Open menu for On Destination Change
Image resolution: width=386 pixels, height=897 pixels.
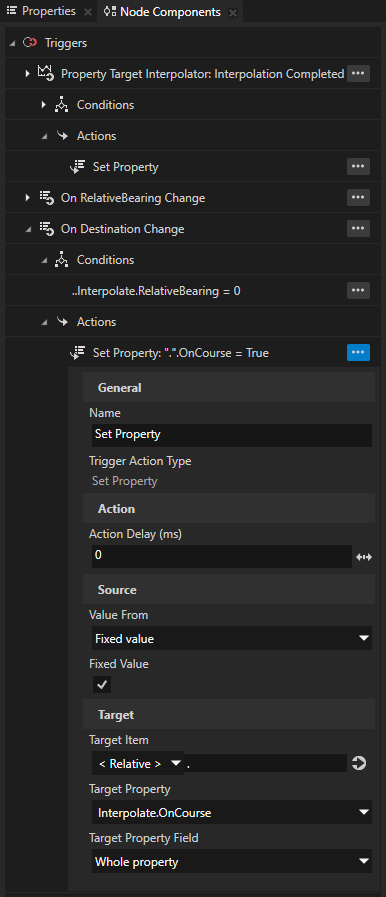(358, 228)
